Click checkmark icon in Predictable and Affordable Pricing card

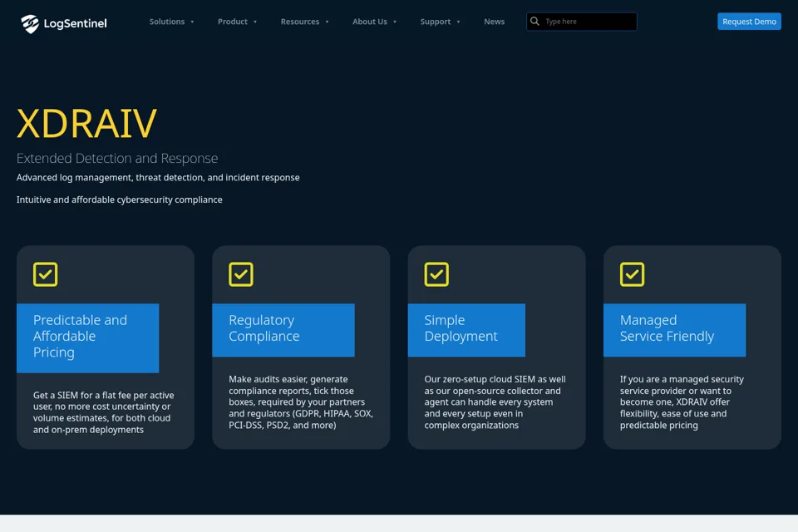pos(45,274)
